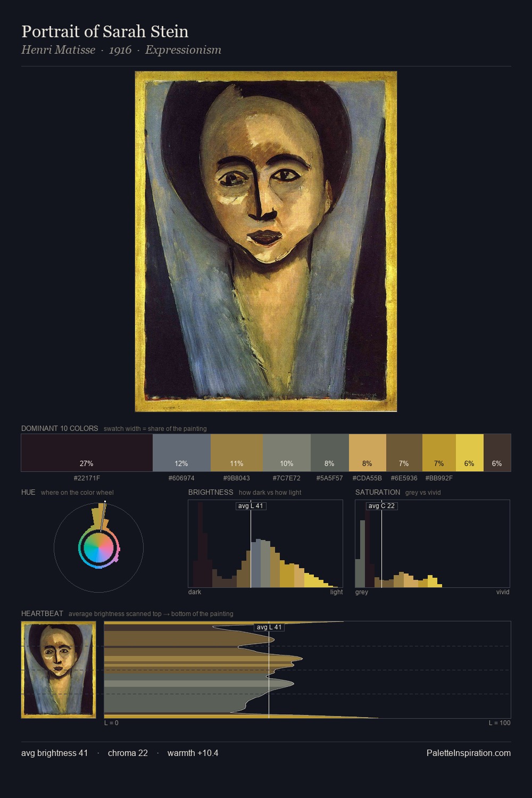The height and width of the screenshot is (798, 532).
Task: Click the hex code #6E5936
Action: click(404, 478)
